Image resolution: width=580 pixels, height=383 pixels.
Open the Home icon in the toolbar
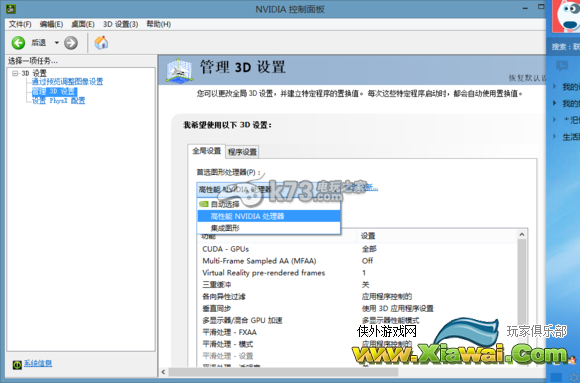pyautogui.click(x=101, y=43)
